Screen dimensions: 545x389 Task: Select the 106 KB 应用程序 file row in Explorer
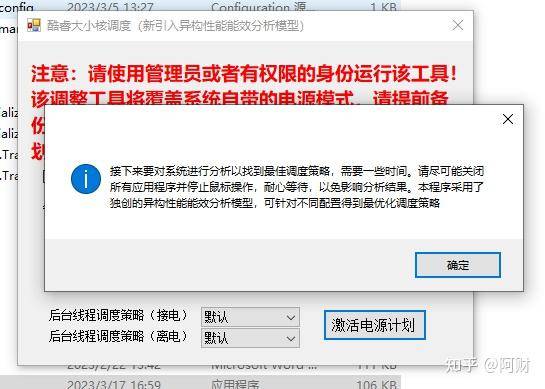pyautogui.click(x=200, y=383)
